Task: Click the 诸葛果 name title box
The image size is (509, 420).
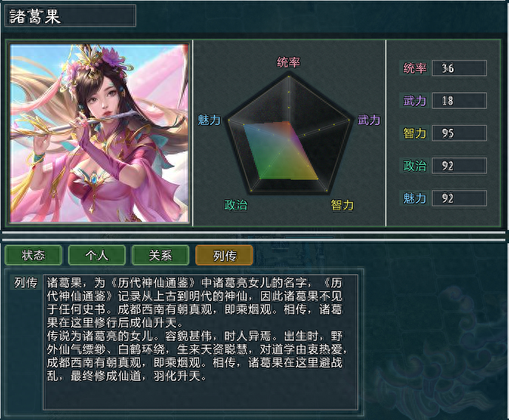Action: [x=70, y=16]
